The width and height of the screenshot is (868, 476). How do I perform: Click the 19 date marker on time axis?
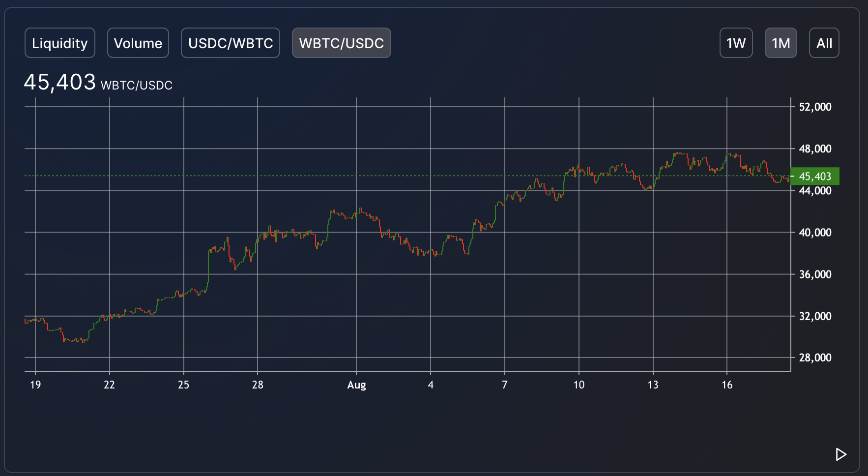[35, 385]
